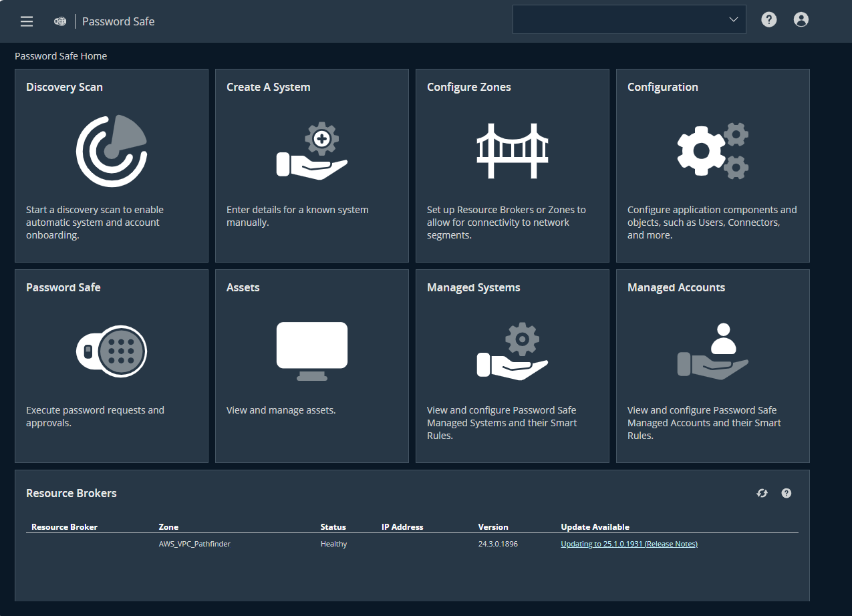Viewport: 852px width, 616px height.
Task: Open the global help icon
Action: 768,19
